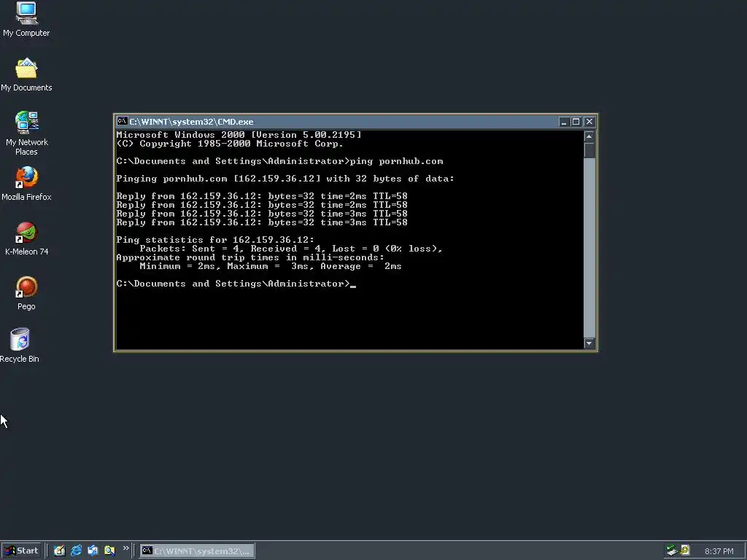Click the 'Minimum = 2ms' statistics line
This screenshot has height=560, width=747.
271,266
